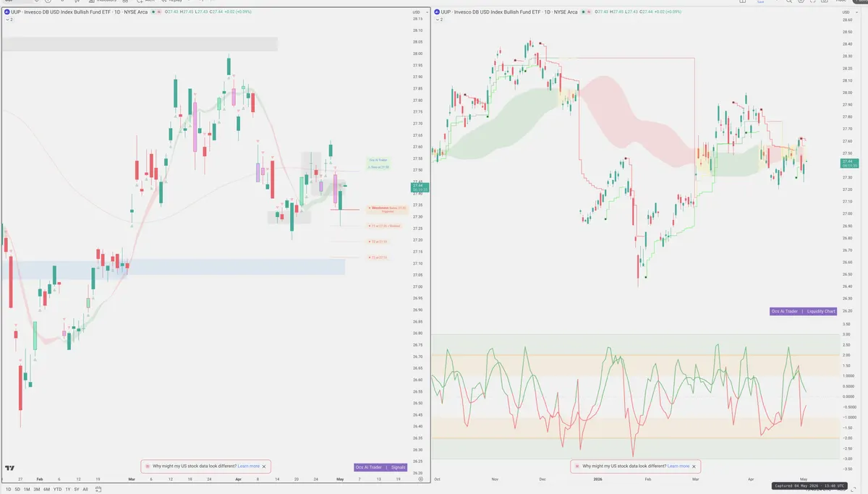Select the 5D time range
Image resolution: width=868 pixels, height=494 pixels.
click(x=17, y=490)
